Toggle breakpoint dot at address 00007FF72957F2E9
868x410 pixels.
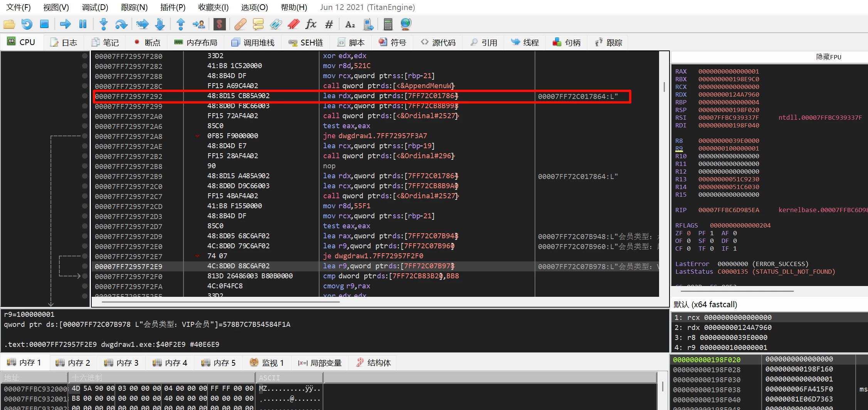(85, 266)
